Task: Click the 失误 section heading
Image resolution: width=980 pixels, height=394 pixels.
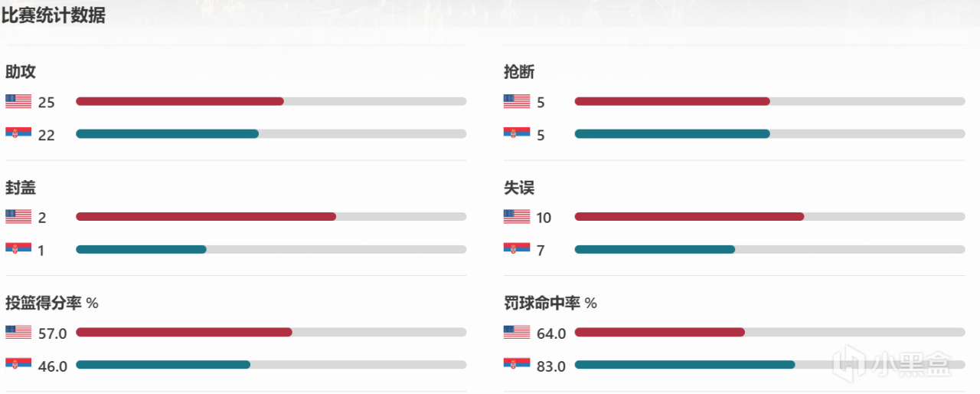Action: pos(519,188)
